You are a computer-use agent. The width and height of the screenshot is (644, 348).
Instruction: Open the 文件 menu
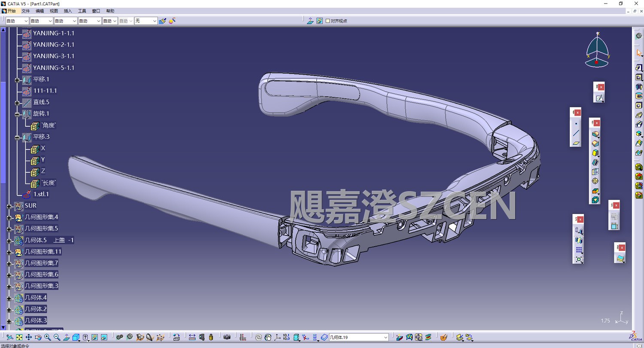[x=26, y=11]
